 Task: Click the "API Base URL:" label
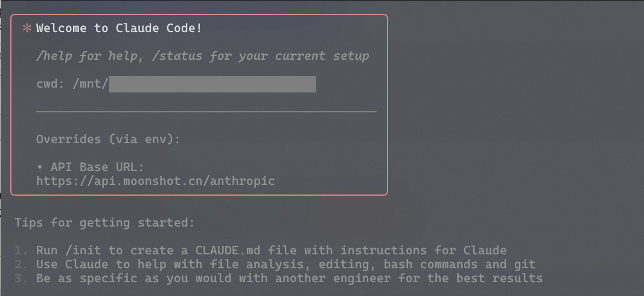[x=97, y=167]
